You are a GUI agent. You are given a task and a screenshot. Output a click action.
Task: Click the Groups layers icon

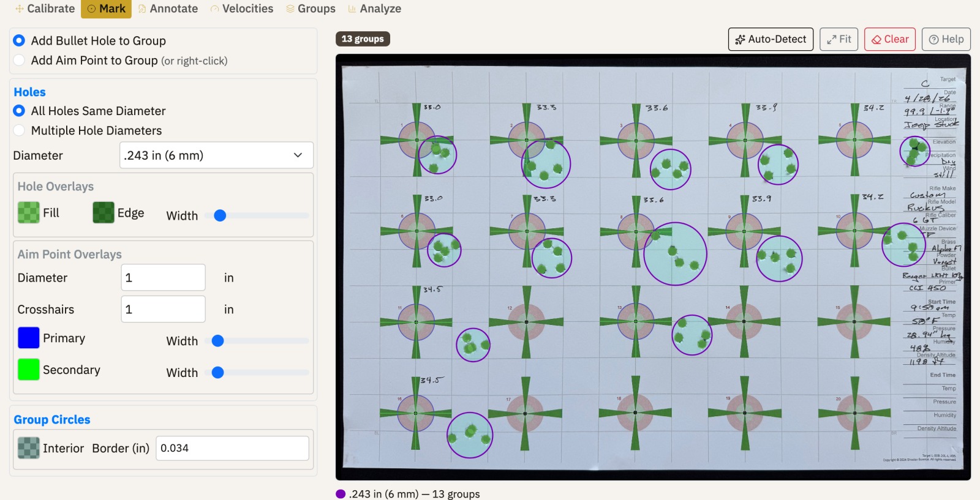tap(290, 9)
